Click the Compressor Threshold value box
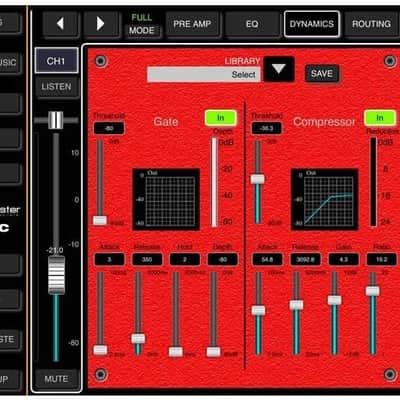 (266, 128)
